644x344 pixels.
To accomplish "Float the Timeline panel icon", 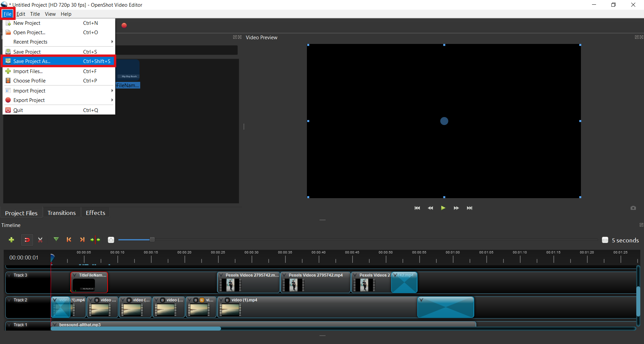I will click(x=641, y=225).
